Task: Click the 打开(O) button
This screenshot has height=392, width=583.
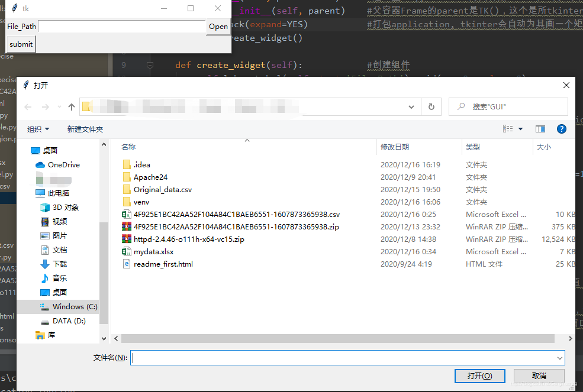Action: pyautogui.click(x=479, y=376)
